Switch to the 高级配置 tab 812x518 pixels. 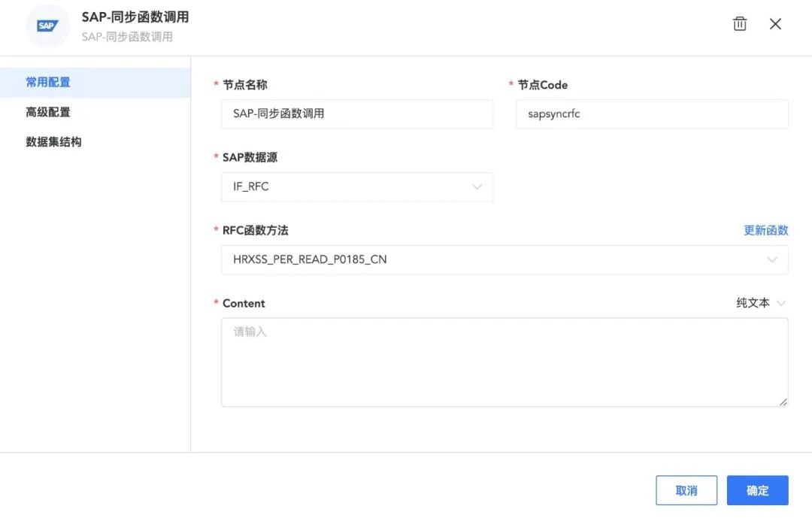point(95,112)
